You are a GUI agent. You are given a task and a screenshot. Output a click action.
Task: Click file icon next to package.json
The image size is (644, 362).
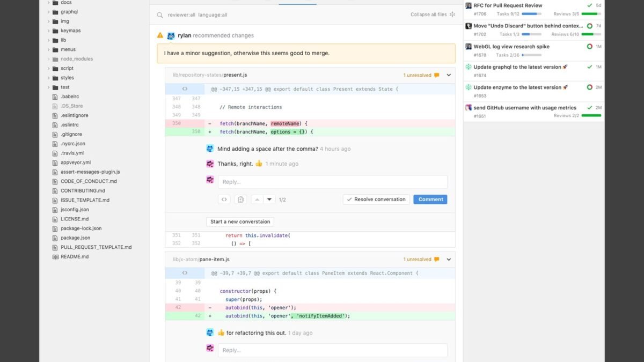pos(55,238)
